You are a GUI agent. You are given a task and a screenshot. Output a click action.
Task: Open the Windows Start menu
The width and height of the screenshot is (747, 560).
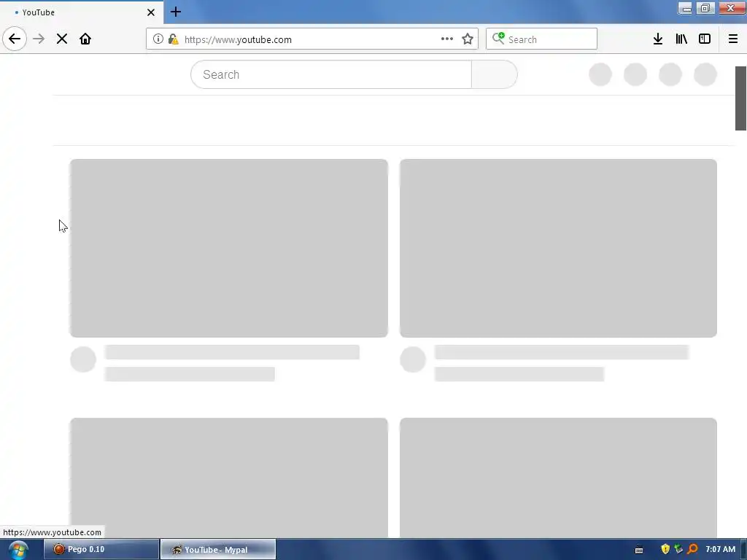pos(18,550)
